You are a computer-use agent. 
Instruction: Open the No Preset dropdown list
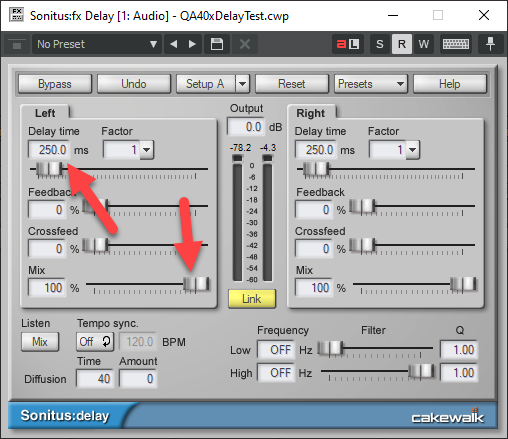click(x=97, y=44)
